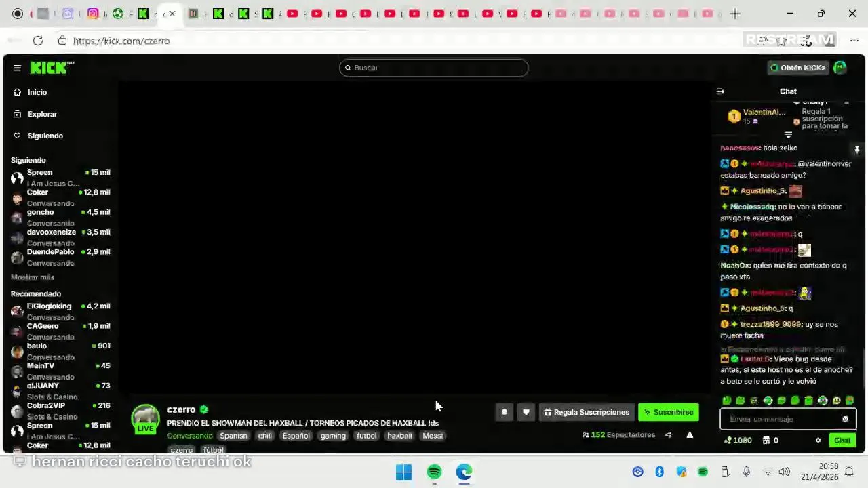
Task: Select the Messi tag
Action: click(433, 436)
